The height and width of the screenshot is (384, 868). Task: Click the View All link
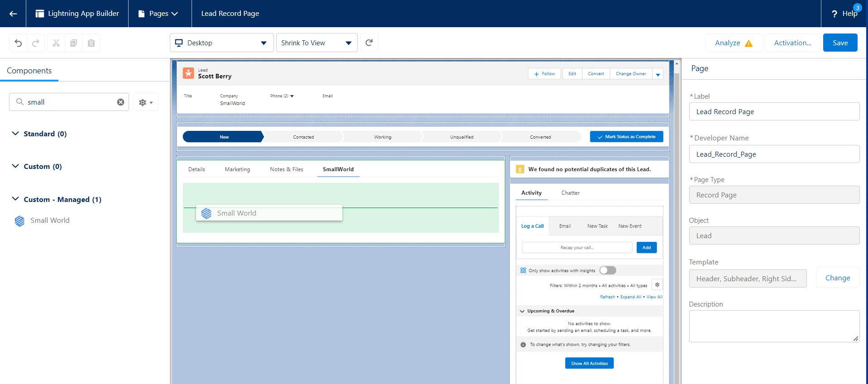[x=654, y=297]
